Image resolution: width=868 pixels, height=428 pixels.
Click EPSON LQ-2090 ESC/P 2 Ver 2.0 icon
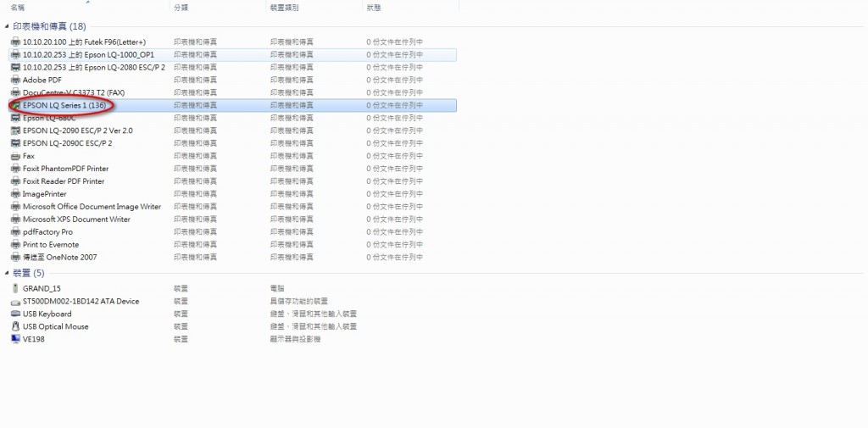15,131
